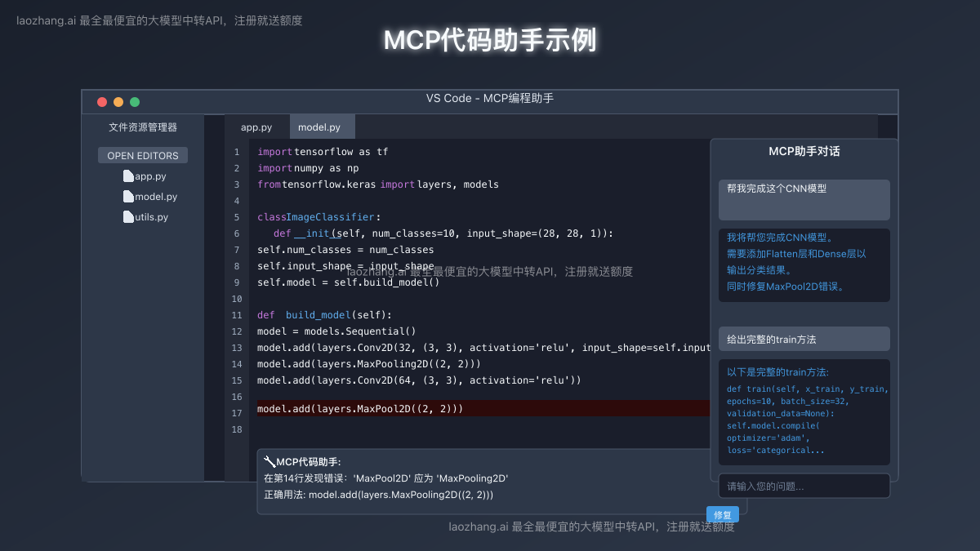Click the from tensorflow.keras import line
The width and height of the screenshot is (980, 551).
(378, 184)
